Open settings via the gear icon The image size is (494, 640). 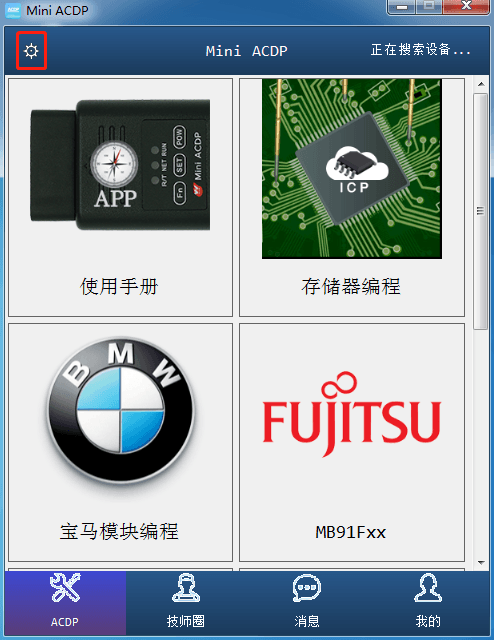[x=31, y=51]
